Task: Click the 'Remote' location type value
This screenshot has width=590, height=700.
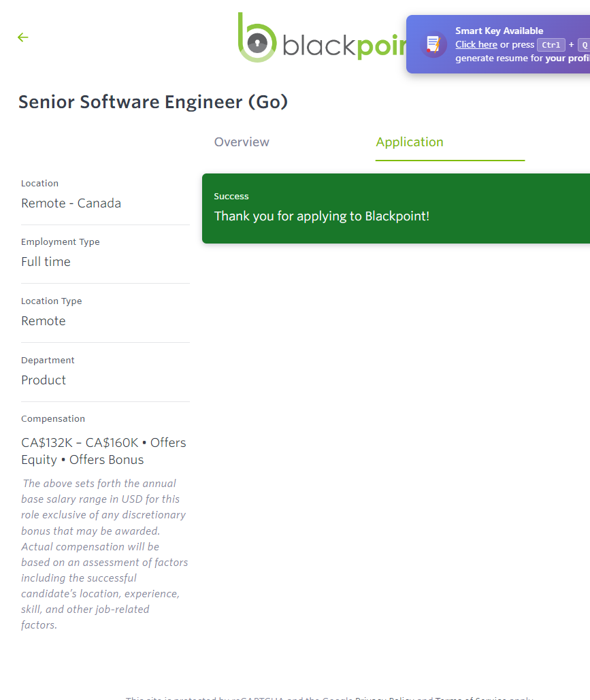Action: tap(44, 321)
